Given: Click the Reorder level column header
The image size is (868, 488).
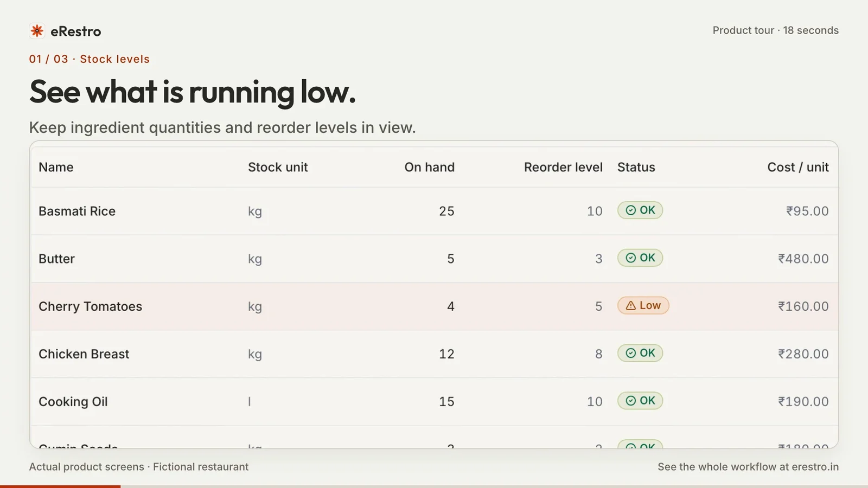Looking at the screenshot, I should pos(563,168).
